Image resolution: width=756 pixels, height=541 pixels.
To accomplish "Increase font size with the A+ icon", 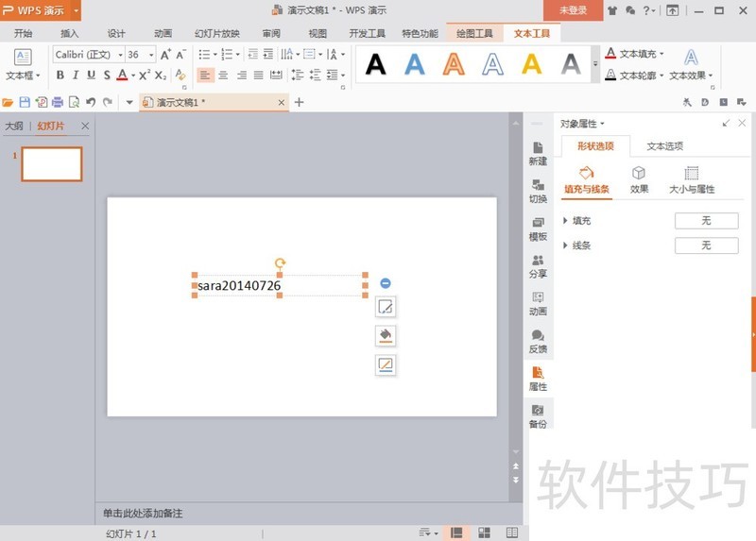I will click(x=166, y=55).
